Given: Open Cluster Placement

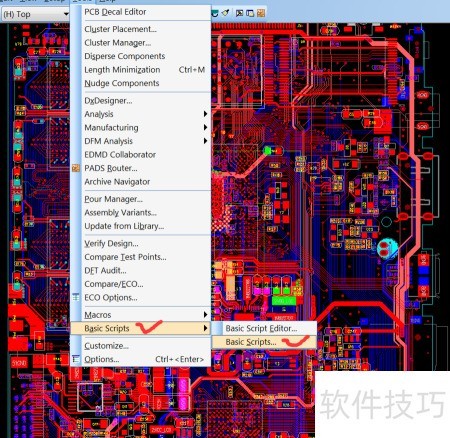Looking at the screenshot, I should tap(120, 29).
